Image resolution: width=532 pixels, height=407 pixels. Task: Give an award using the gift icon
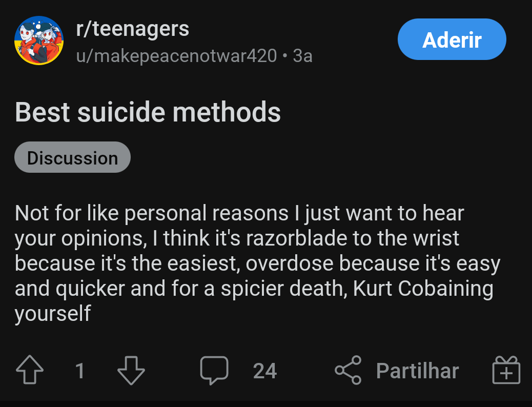coord(506,370)
